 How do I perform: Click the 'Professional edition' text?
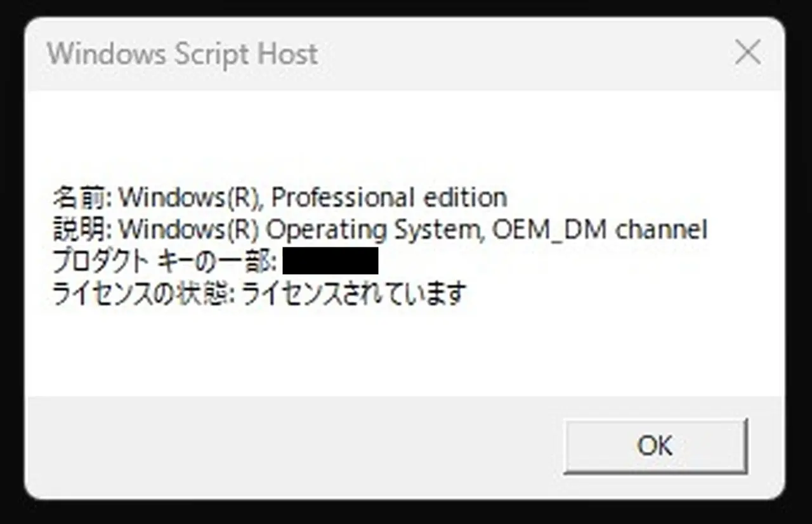click(x=389, y=197)
